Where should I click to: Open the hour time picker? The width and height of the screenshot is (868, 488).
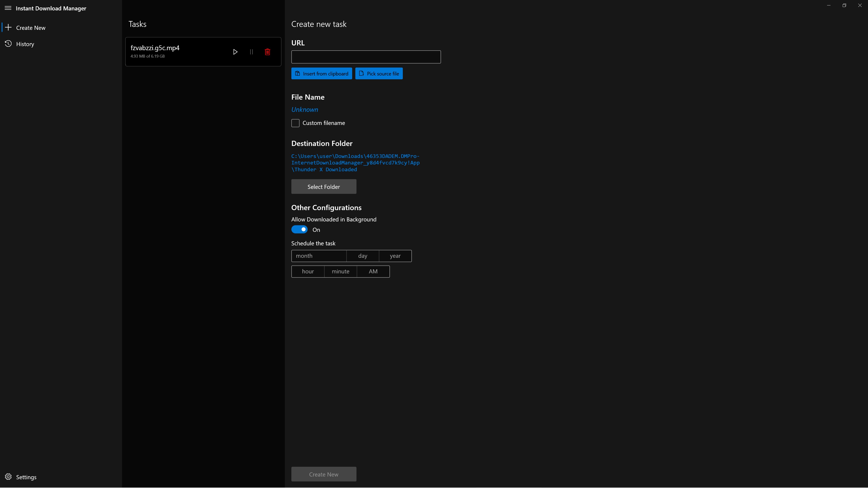(x=308, y=271)
